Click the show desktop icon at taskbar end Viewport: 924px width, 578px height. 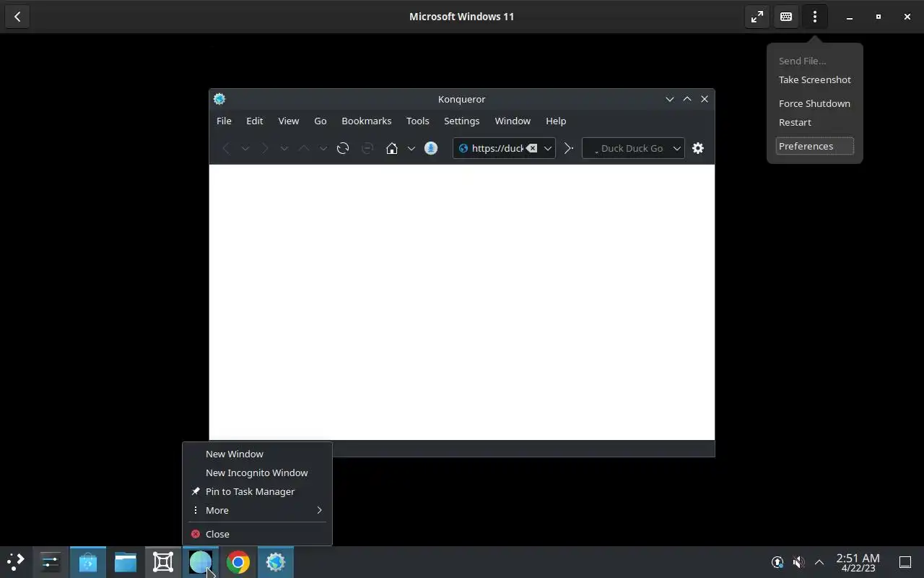[905, 562]
